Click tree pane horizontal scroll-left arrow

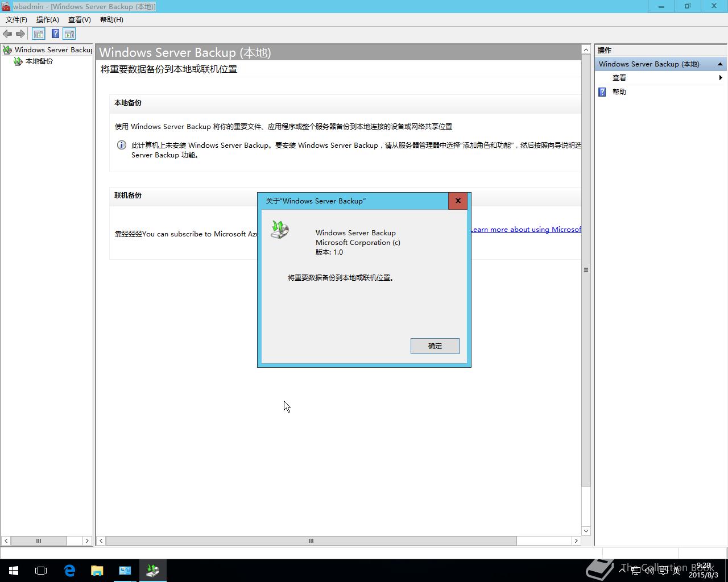pos(6,541)
